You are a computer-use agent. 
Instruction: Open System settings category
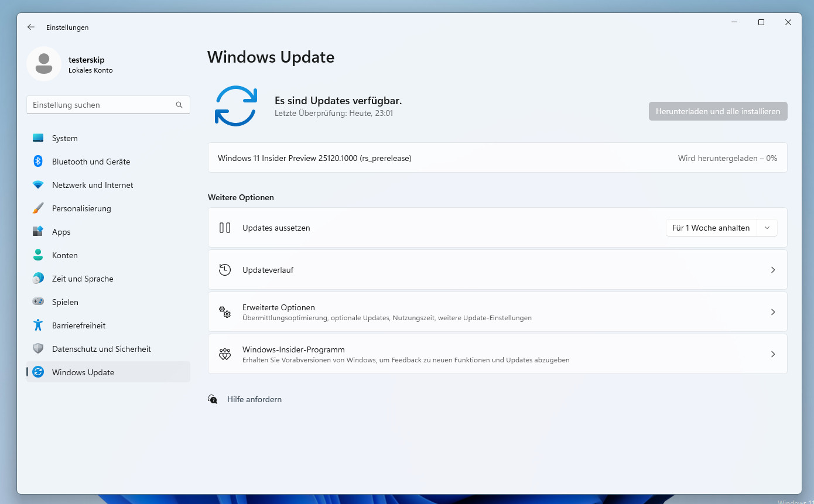pos(108,138)
